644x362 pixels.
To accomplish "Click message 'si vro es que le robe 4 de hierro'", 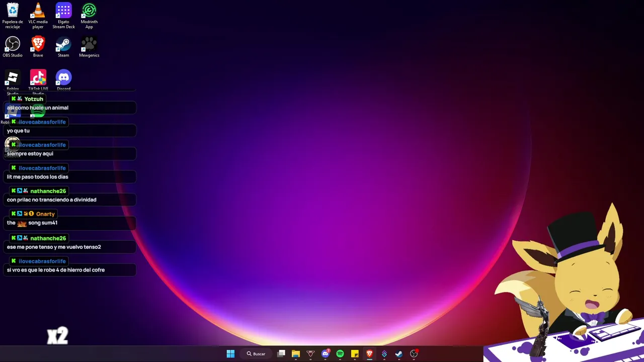I will 56,270.
